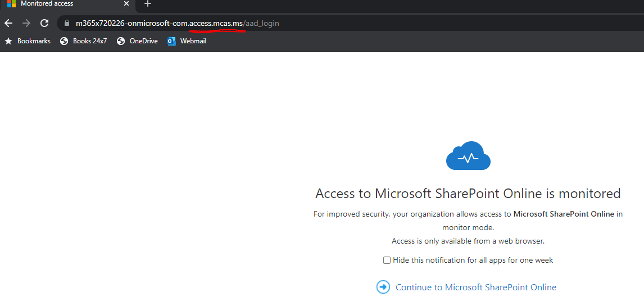The image size is (644, 301).
Task: Reload the page with the refresh icon
Action: [44, 24]
